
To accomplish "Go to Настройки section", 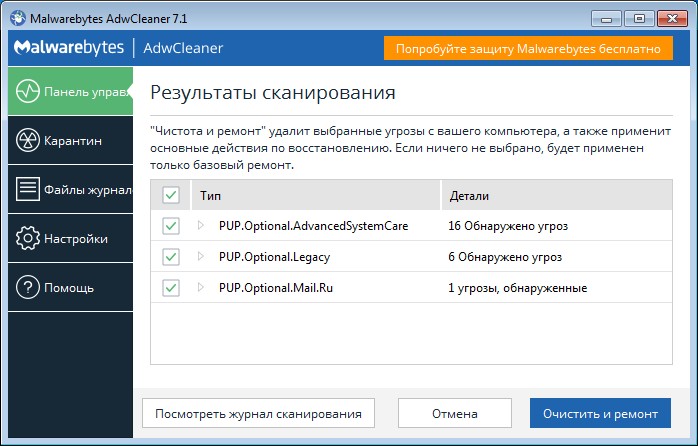I will (70, 238).
